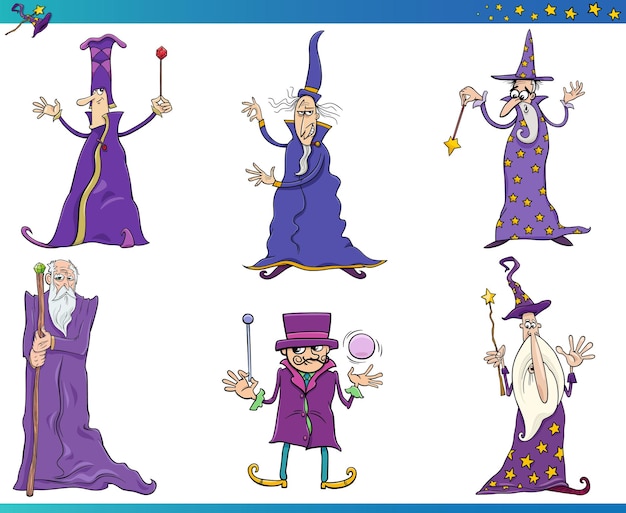Click the floating pink crystal ball

[361, 346]
